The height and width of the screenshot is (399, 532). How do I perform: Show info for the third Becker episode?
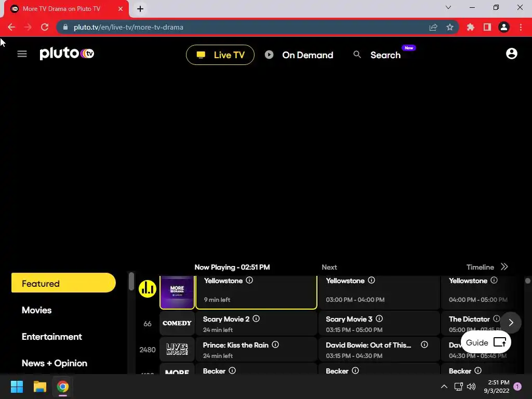click(x=478, y=370)
